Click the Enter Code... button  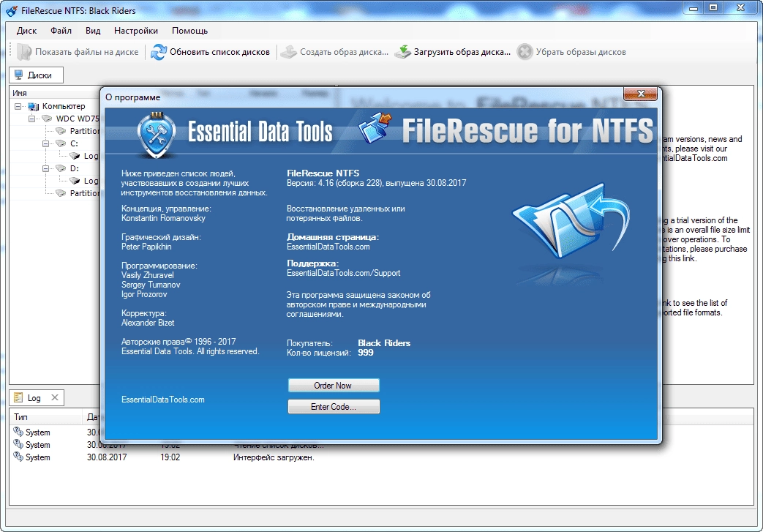click(x=334, y=406)
